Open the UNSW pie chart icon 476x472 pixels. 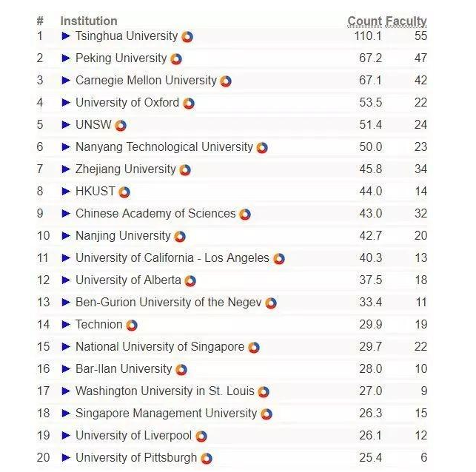coord(121,126)
